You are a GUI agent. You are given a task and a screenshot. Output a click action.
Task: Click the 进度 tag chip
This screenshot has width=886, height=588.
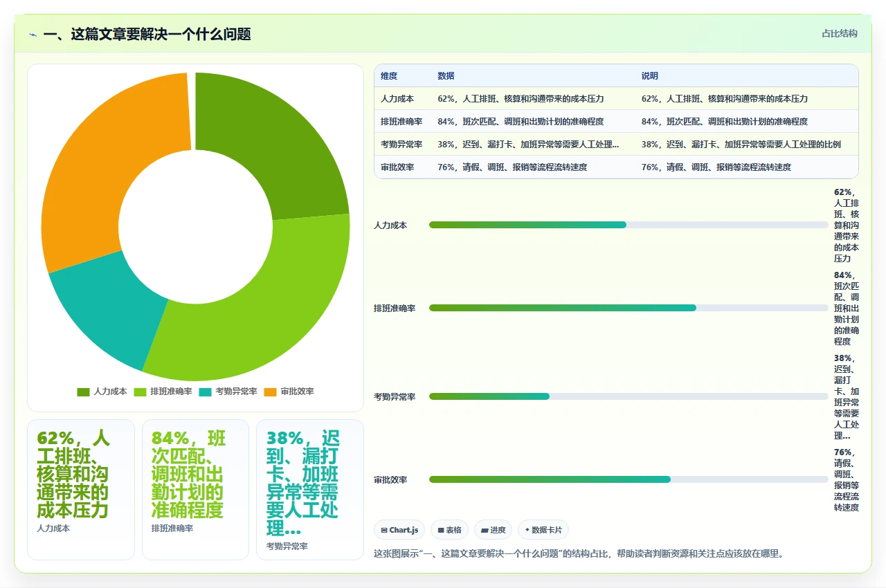click(x=494, y=530)
